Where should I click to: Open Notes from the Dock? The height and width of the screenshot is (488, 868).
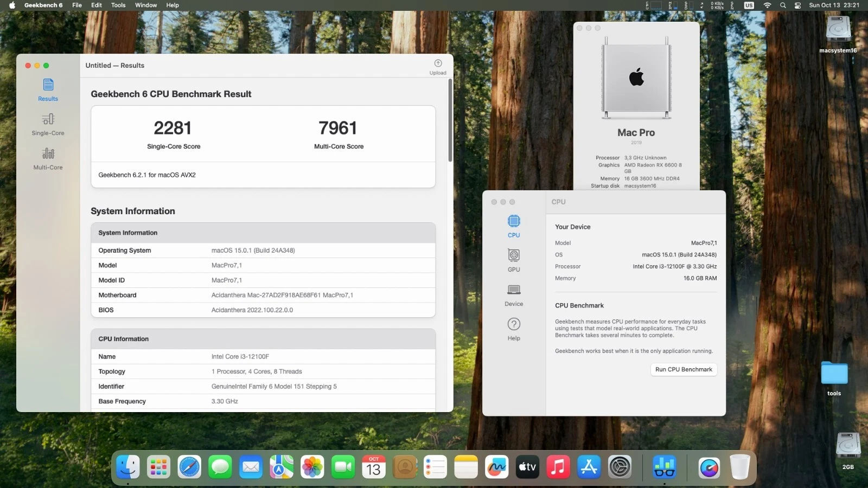tap(466, 466)
